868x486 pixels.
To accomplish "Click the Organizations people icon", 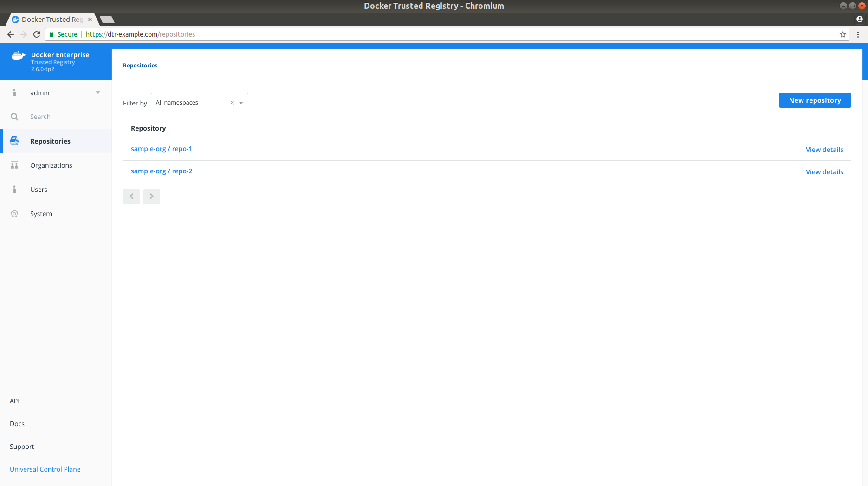I will (x=14, y=165).
